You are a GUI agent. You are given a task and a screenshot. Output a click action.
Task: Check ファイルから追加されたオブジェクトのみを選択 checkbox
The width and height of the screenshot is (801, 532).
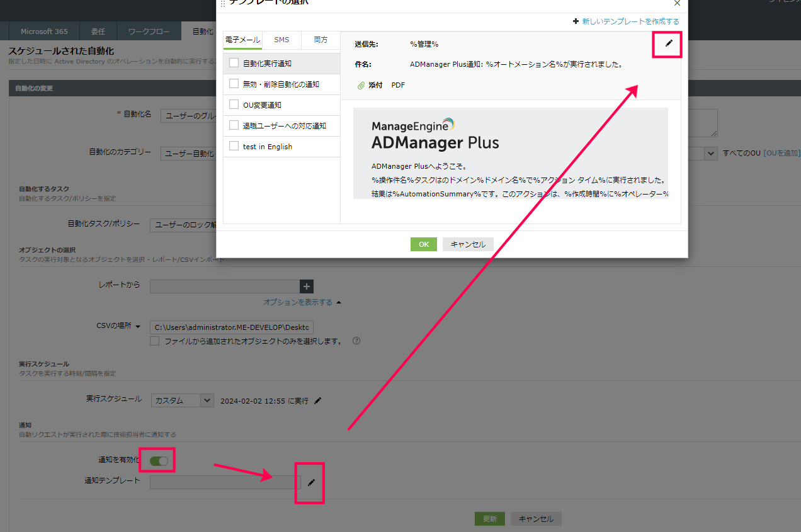155,341
